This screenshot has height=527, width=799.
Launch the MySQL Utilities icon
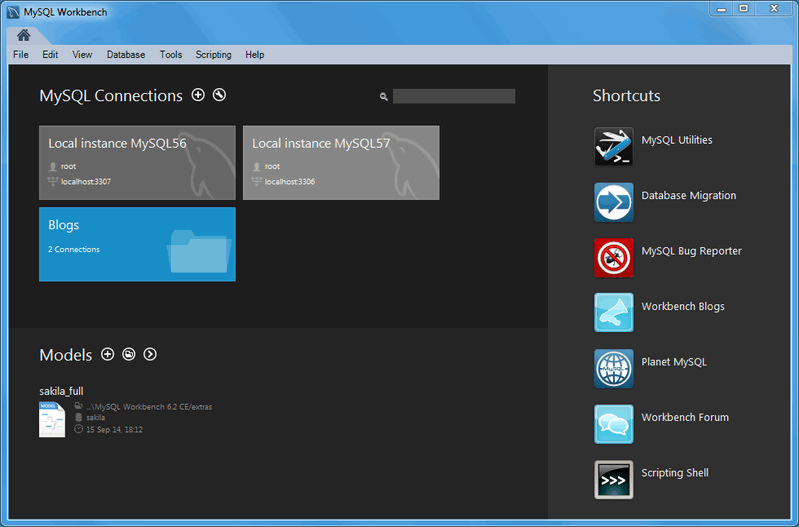pos(614,147)
